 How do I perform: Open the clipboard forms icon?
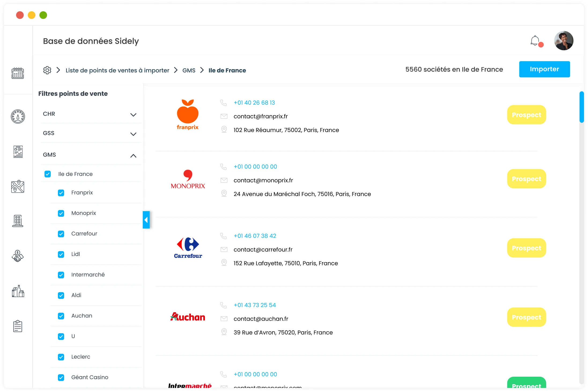pyautogui.click(x=18, y=326)
